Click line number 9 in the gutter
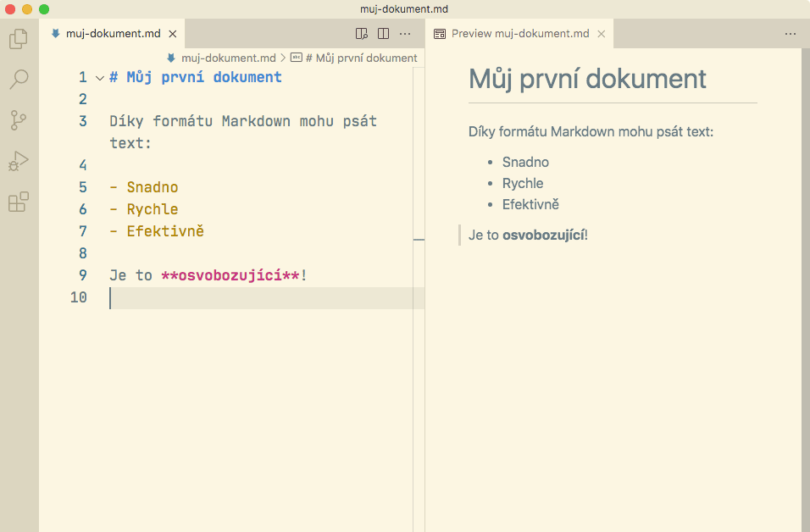 click(x=83, y=275)
